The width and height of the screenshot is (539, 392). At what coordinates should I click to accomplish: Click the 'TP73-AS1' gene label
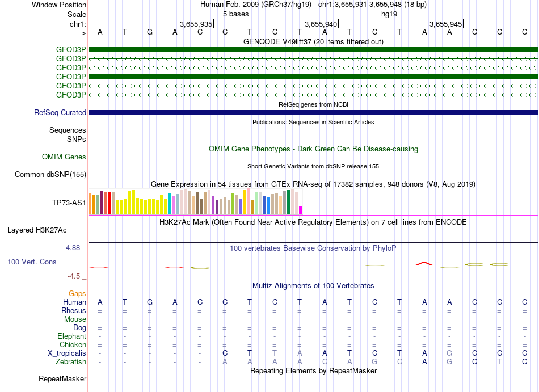coord(69,203)
